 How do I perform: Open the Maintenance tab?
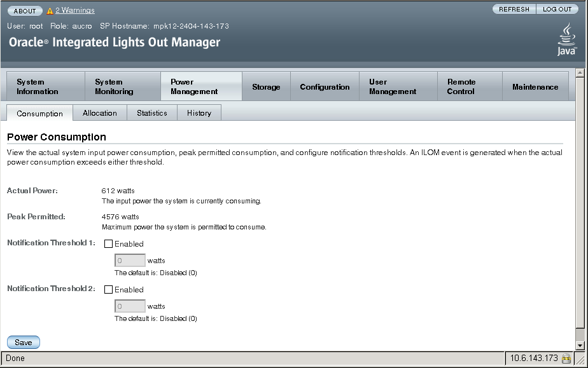(x=536, y=86)
